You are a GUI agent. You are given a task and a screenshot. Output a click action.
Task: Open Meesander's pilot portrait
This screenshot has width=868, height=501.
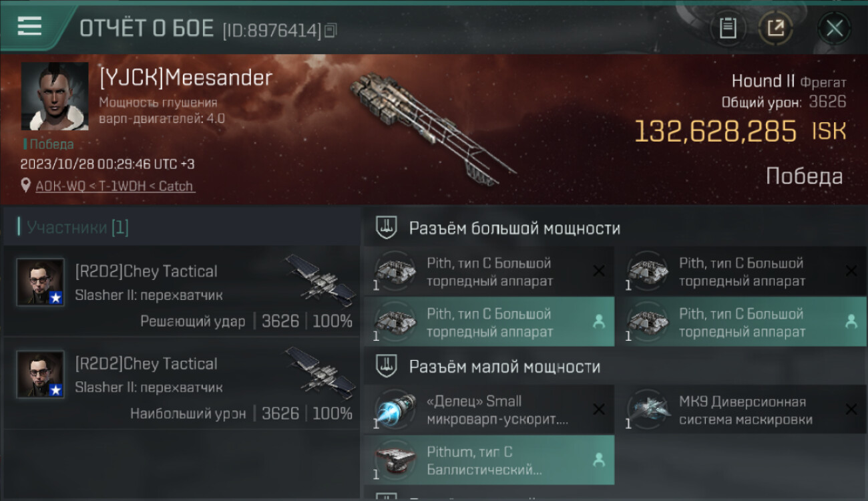55,96
